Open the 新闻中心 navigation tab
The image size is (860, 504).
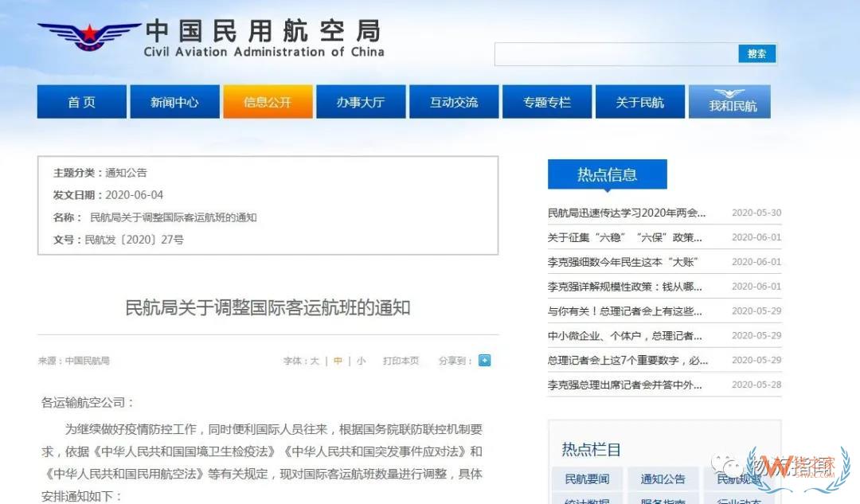click(x=174, y=102)
